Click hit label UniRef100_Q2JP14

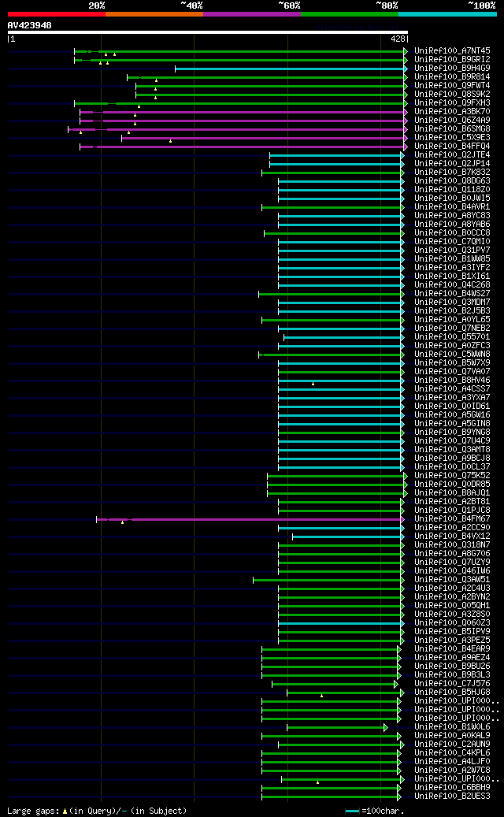click(452, 164)
